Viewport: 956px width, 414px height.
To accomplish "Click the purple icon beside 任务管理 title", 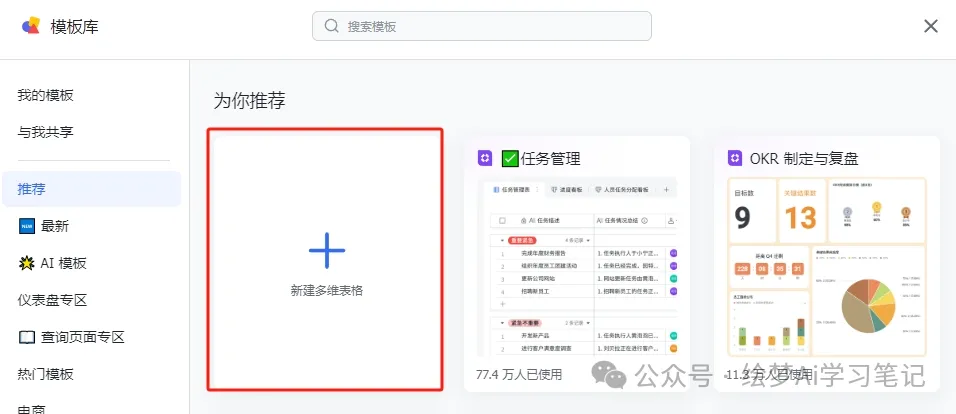I will 485,159.
